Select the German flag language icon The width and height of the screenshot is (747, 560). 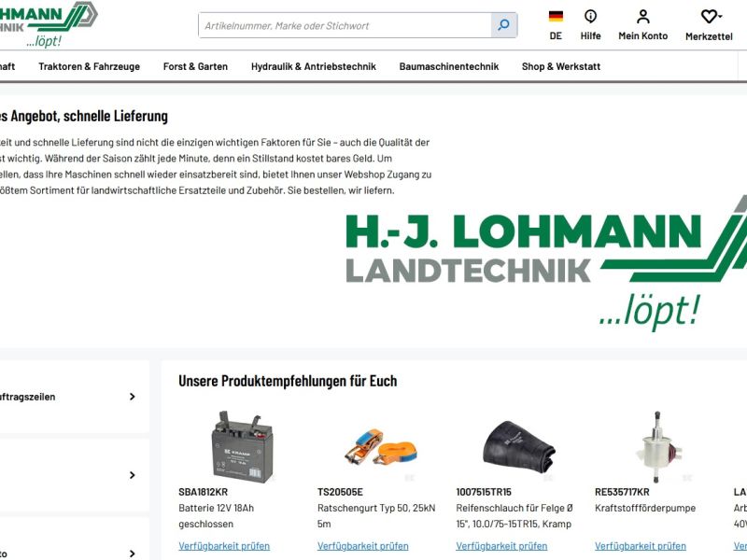556,16
